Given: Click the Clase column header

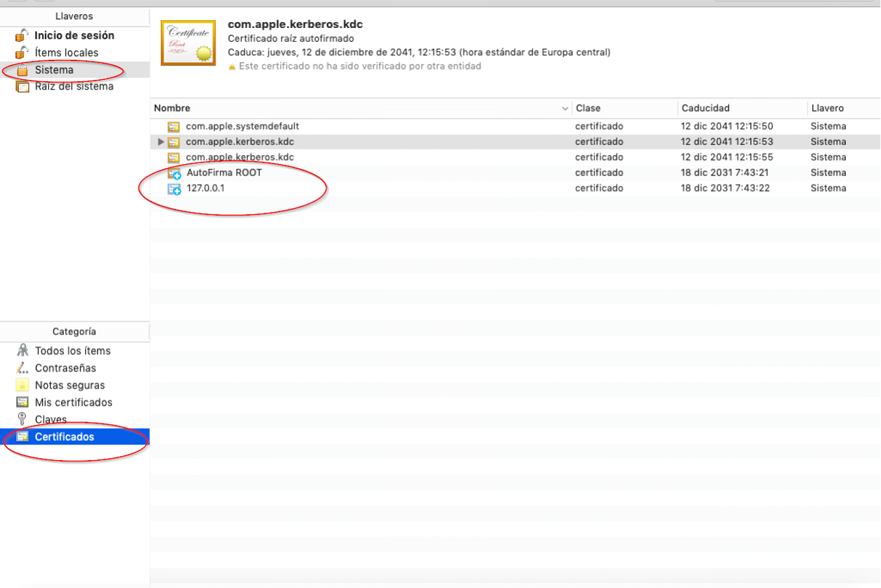Looking at the screenshot, I should coord(588,109).
